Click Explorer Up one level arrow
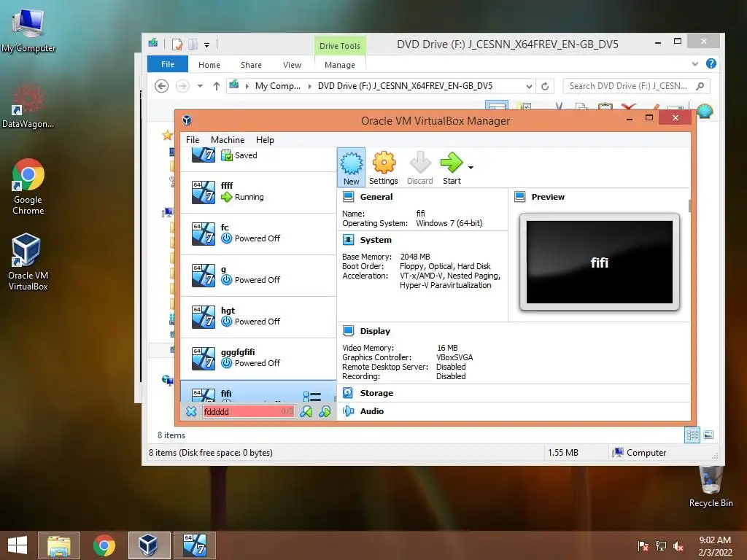The image size is (747, 560). 217,86
